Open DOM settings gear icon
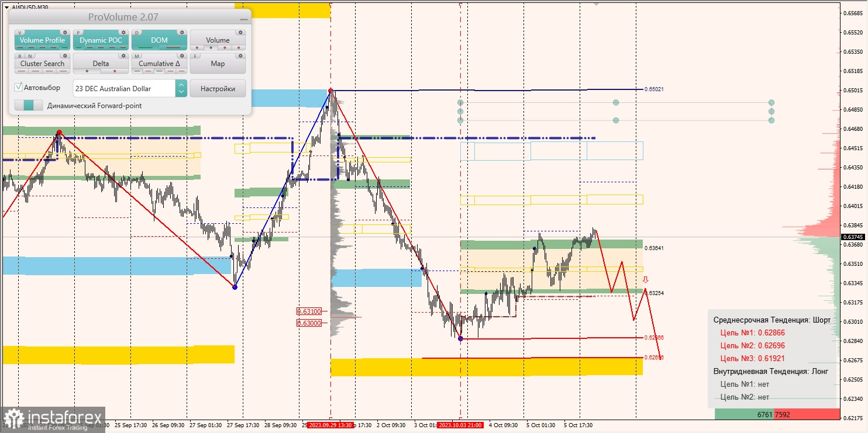Image resolution: width=868 pixels, height=433 pixels. click(182, 32)
